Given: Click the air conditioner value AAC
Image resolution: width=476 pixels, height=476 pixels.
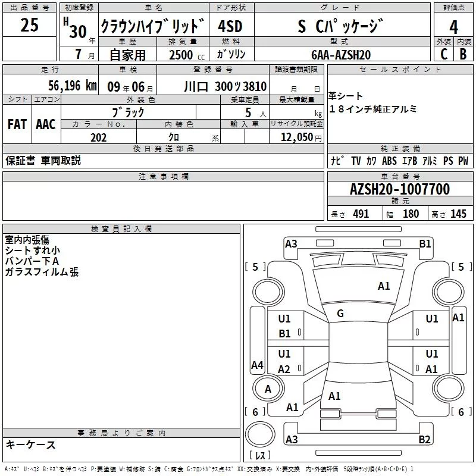Looking at the screenshot, I should point(46,124).
